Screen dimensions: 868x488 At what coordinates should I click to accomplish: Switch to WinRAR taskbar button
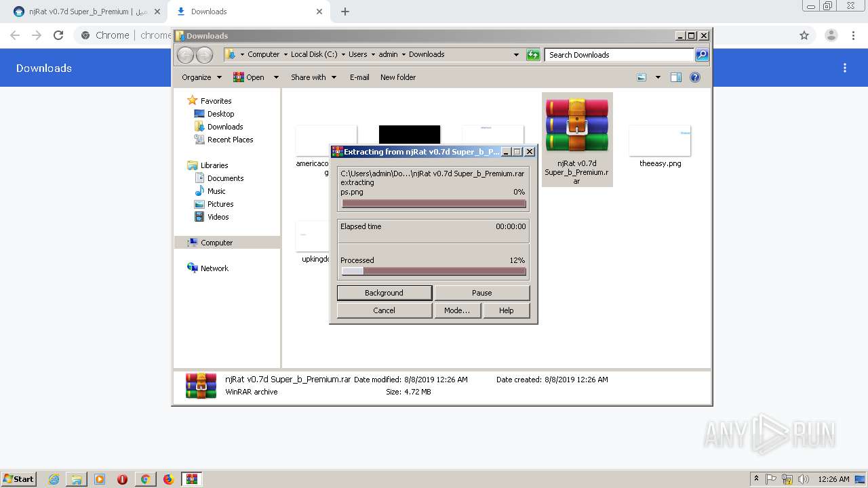click(x=192, y=479)
